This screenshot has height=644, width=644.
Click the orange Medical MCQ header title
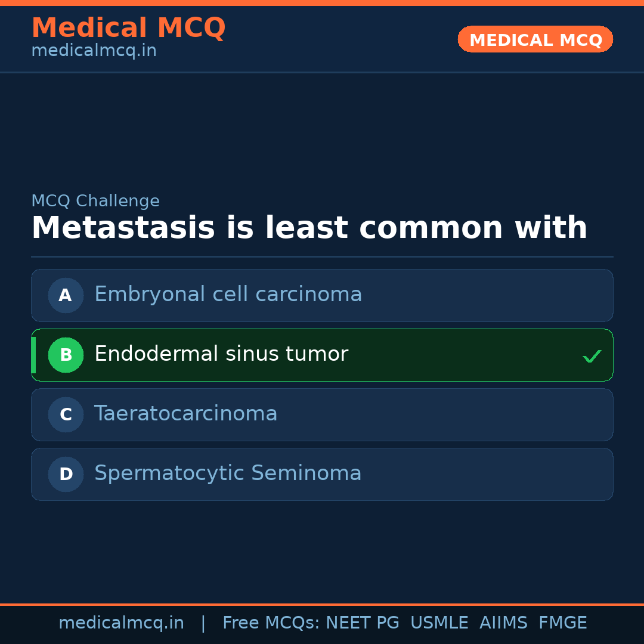128,28
